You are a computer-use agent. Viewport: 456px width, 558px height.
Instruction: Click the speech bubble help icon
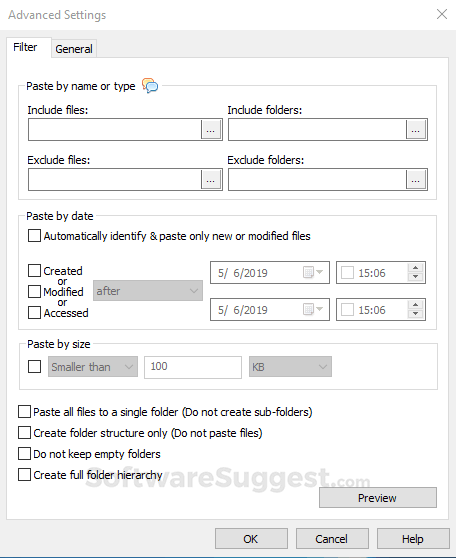[150, 85]
